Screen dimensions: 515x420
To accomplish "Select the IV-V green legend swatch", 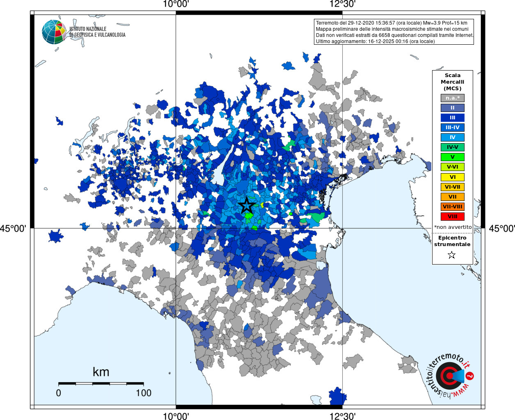I will click(453, 147).
